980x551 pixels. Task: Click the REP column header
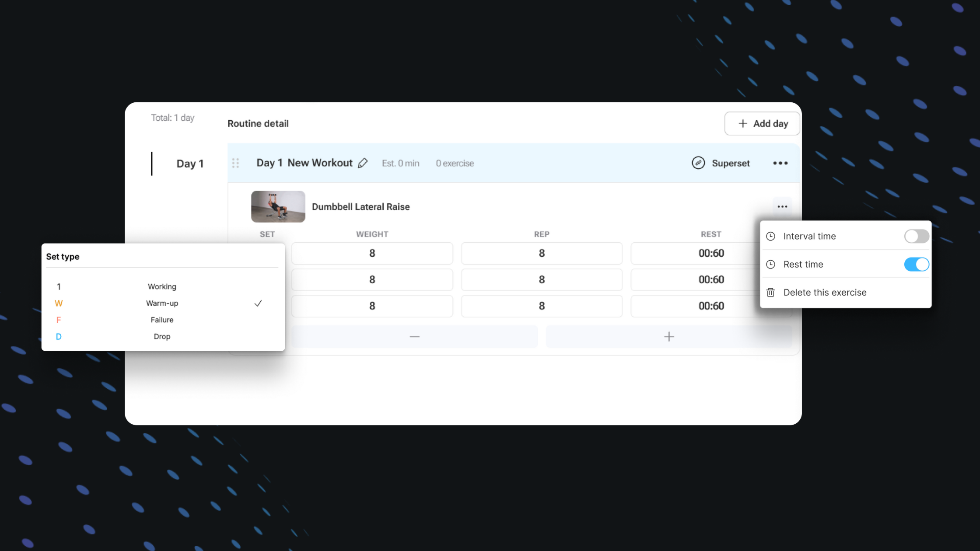click(542, 234)
